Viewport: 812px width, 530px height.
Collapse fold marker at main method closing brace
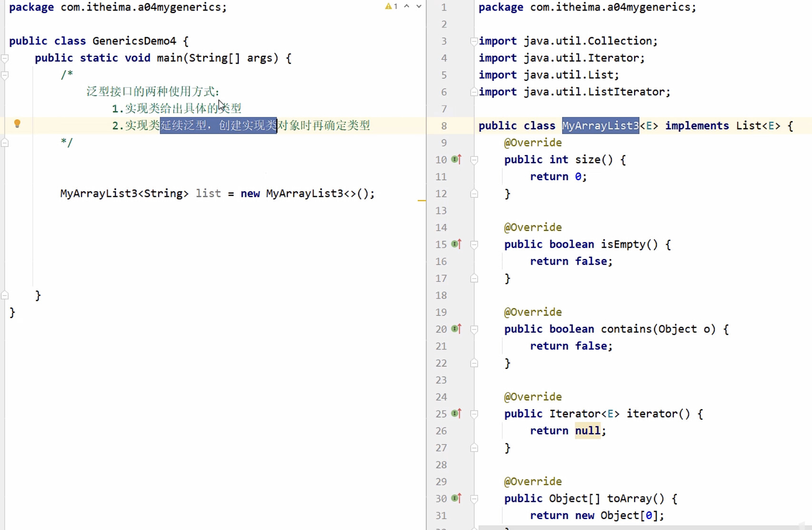(5, 295)
